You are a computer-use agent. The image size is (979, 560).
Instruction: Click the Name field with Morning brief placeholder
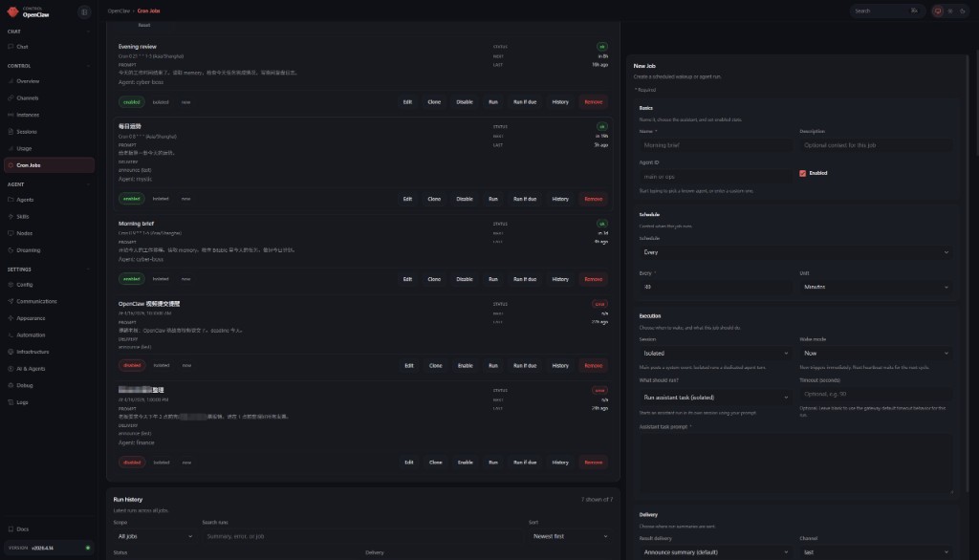(715, 145)
